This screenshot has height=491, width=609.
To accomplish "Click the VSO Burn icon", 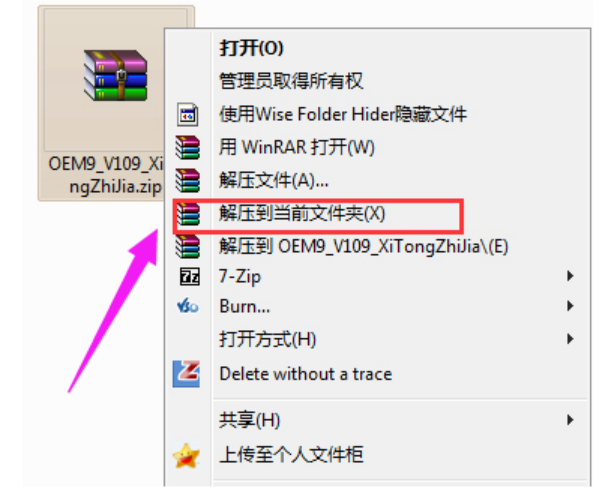I will 188,306.
